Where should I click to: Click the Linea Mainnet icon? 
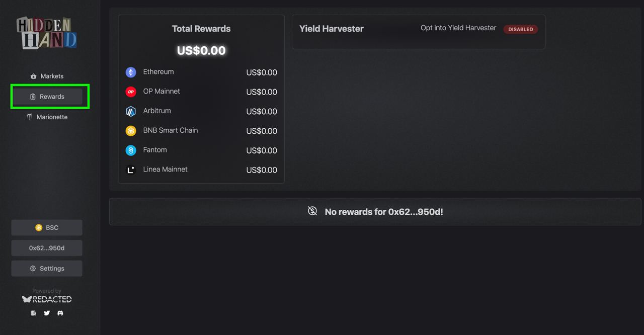click(x=131, y=170)
